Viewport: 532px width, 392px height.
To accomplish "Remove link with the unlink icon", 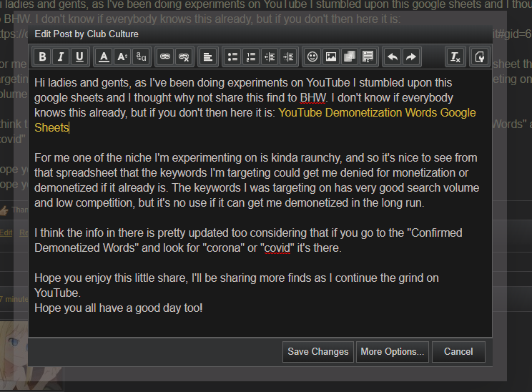I will 184,57.
